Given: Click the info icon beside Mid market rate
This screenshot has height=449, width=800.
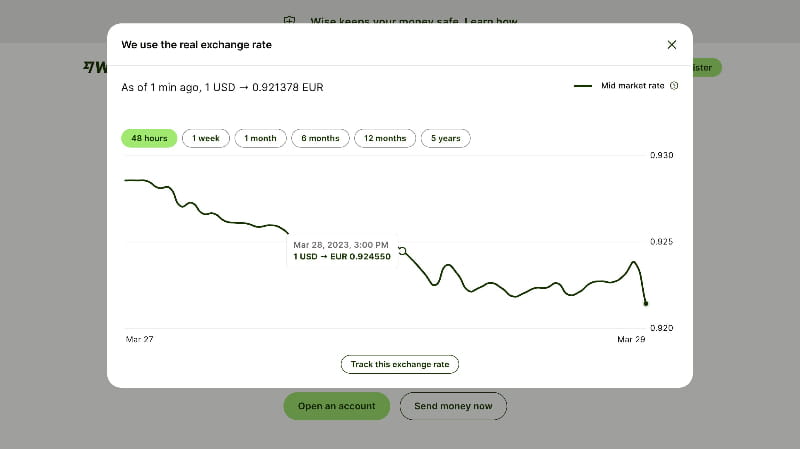Looking at the screenshot, I should coord(674,86).
